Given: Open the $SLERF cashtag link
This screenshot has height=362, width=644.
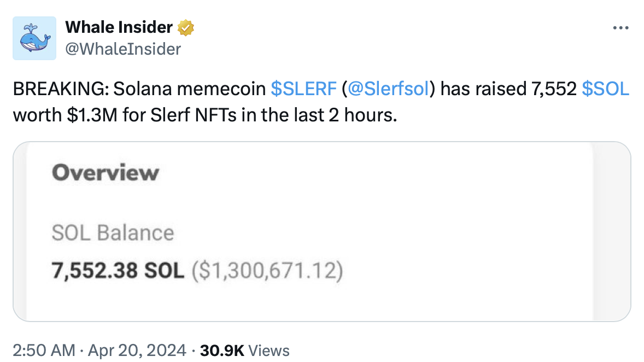Looking at the screenshot, I should (304, 89).
